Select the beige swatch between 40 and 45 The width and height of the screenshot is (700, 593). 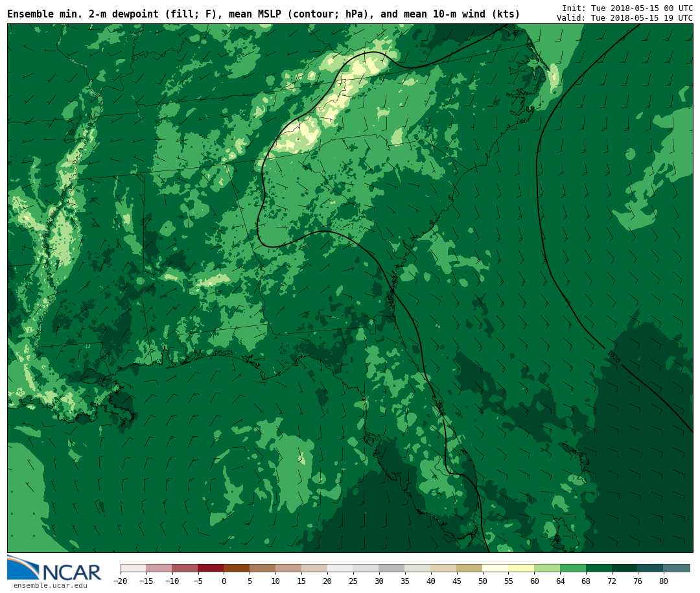(444, 568)
